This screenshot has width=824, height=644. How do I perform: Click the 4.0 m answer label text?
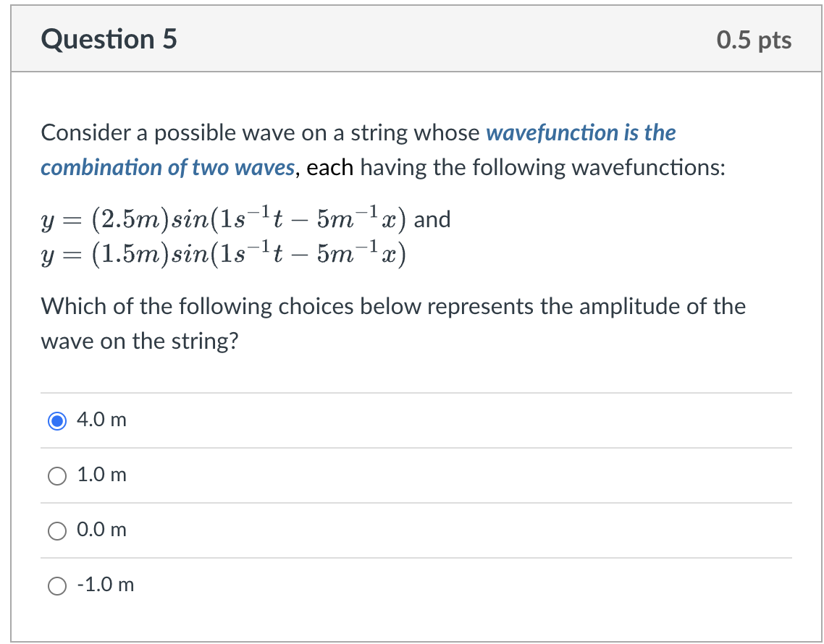coord(101,420)
